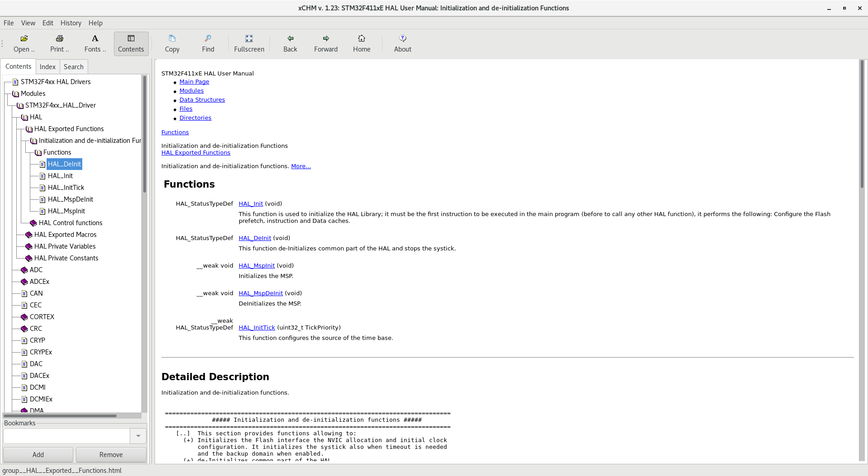Open a CHM file with Open toolbar icon

click(x=24, y=43)
